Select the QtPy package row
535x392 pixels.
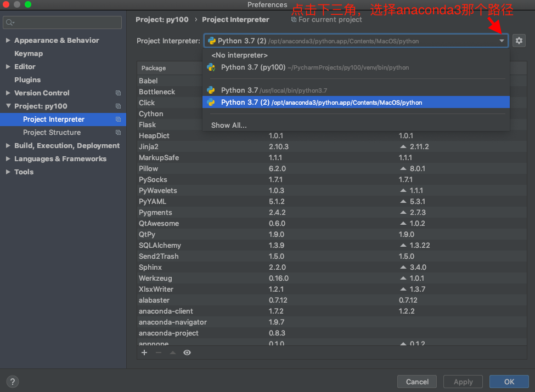[x=331, y=235]
